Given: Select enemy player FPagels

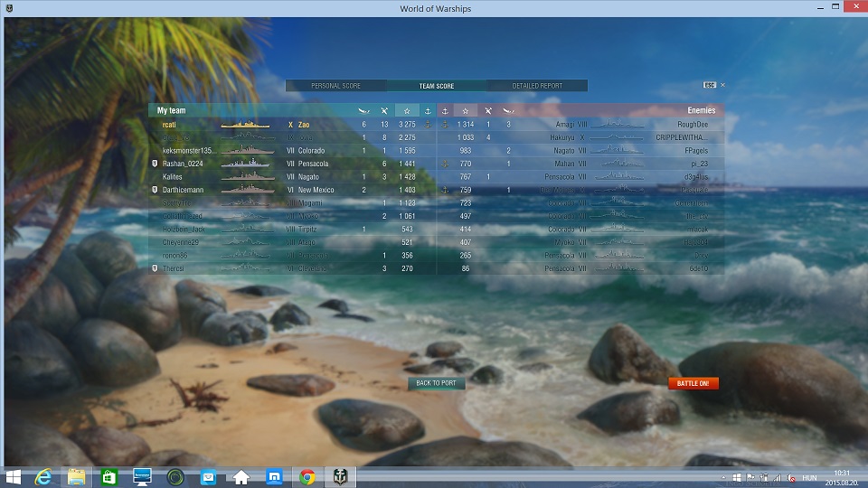Looking at the screenshot, I should tap(696, 151).
